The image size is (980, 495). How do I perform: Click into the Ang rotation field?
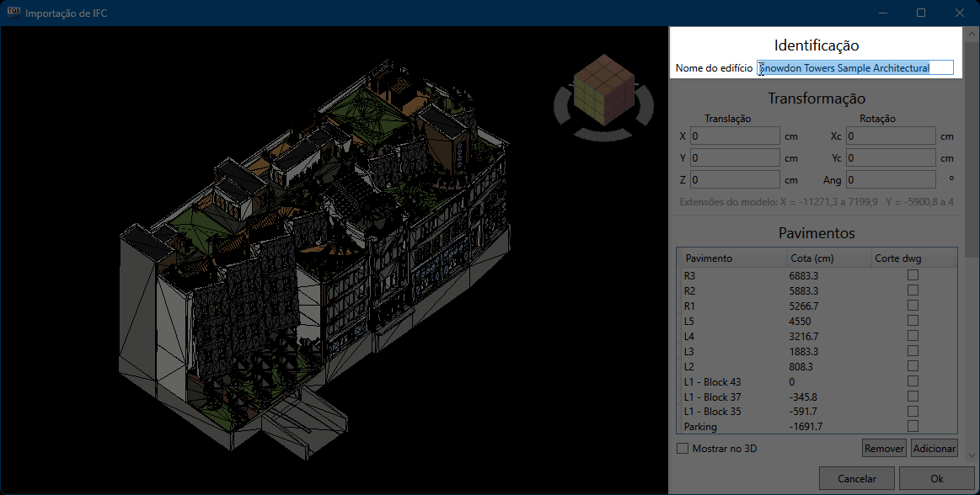891,180
